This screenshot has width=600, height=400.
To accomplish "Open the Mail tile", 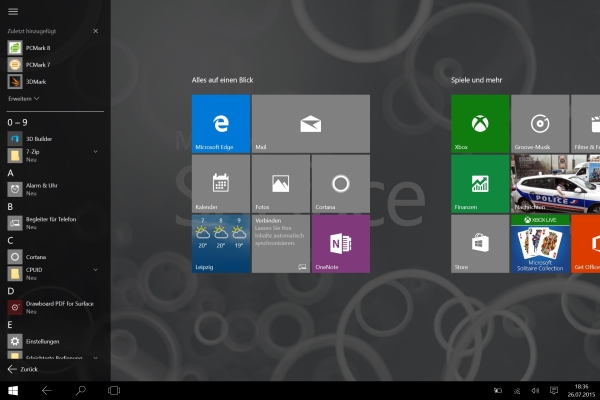I will coord(311,124).
